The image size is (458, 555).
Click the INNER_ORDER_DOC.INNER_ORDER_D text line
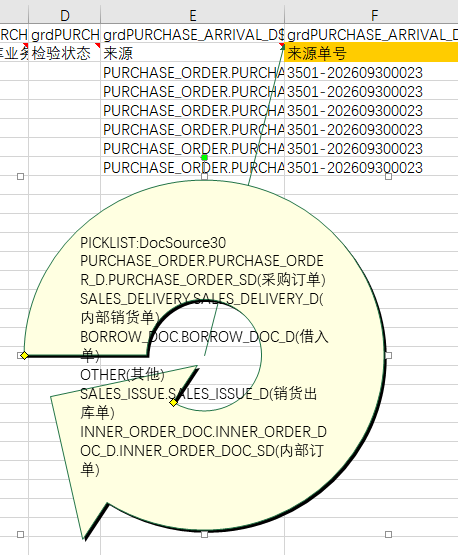pyautogui.click(x=203, y=432)
